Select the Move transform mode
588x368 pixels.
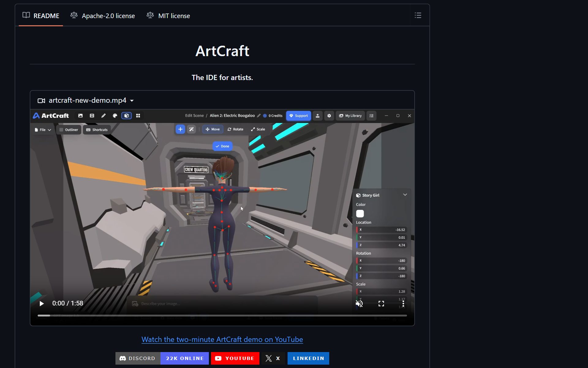213,129
